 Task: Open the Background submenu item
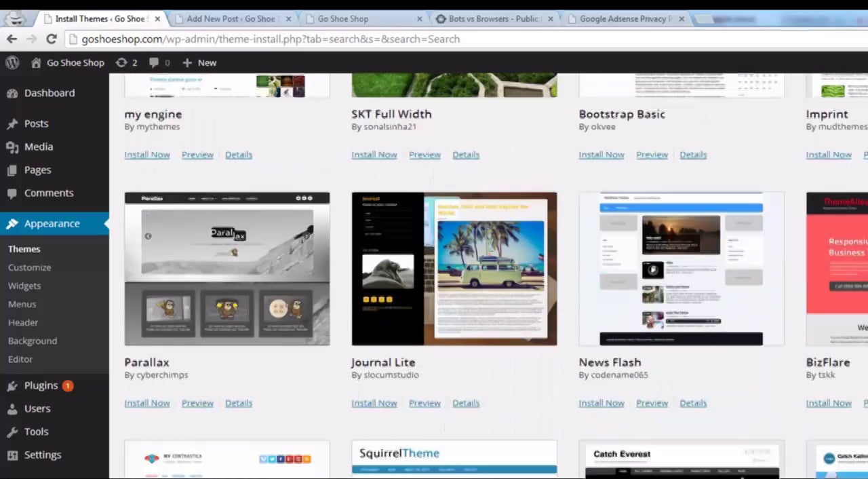coord(33,341)
